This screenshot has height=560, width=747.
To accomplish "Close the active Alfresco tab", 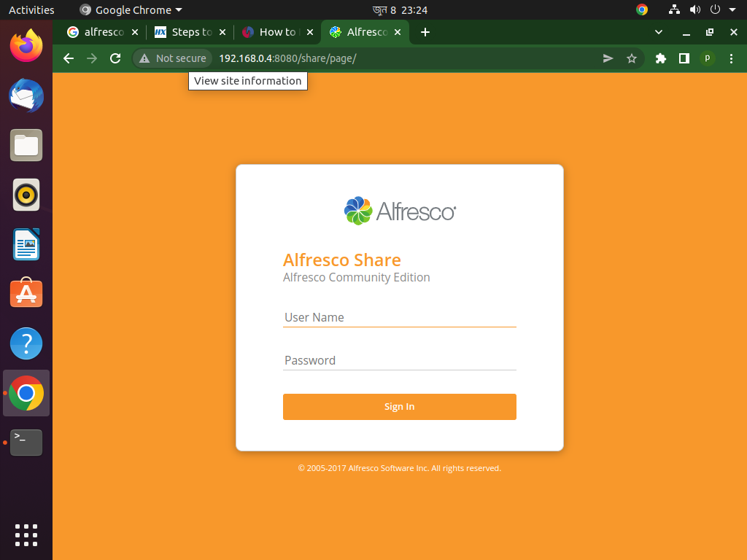I will (398, 32).
